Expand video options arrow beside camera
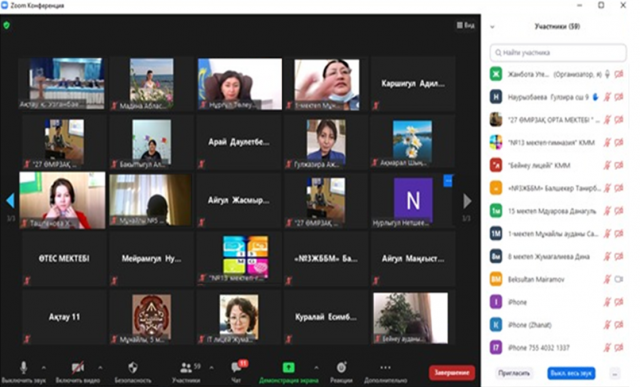Viewport: 640px width, 387px height. [x=100, y=367]
